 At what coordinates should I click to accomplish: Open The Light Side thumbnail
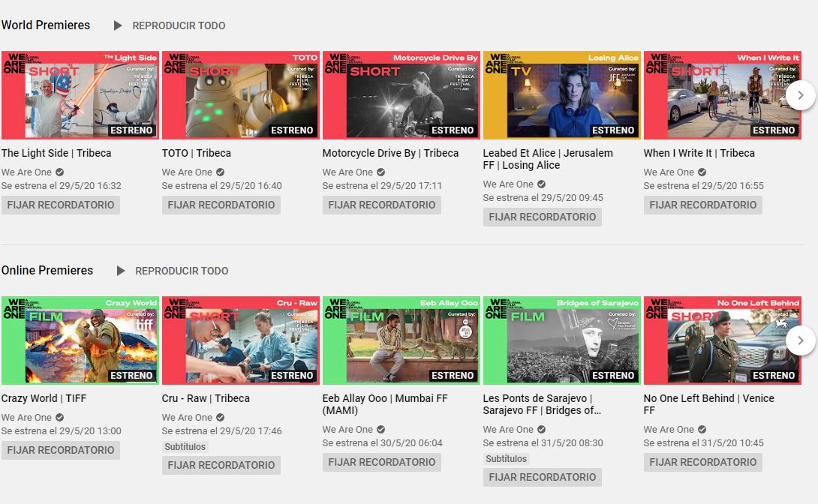tap(80, 94)
